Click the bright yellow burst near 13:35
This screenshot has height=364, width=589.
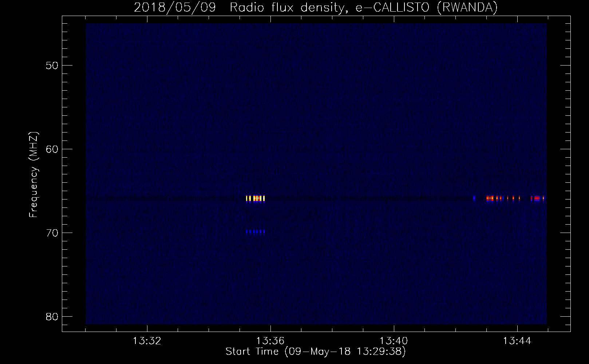[256, 198]
